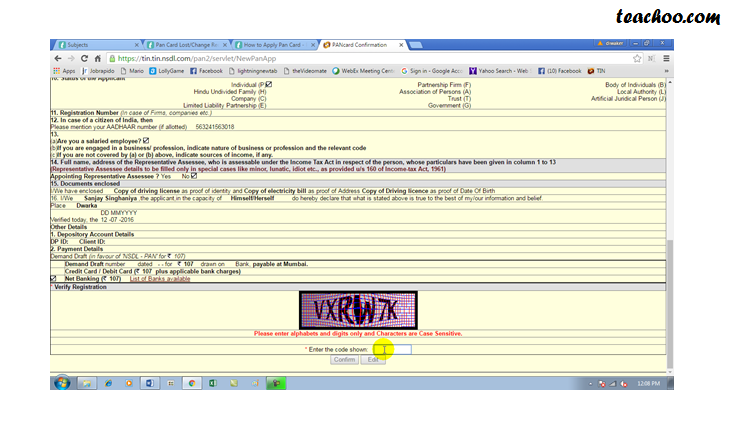Open the LollyGame bookmark
This screenshot has height=447, width=733.
coord(166,71)
